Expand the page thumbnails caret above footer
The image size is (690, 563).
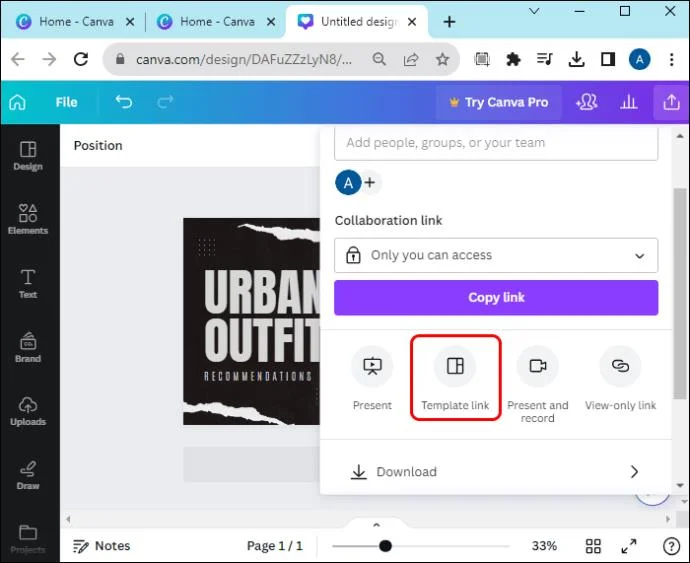376,524
